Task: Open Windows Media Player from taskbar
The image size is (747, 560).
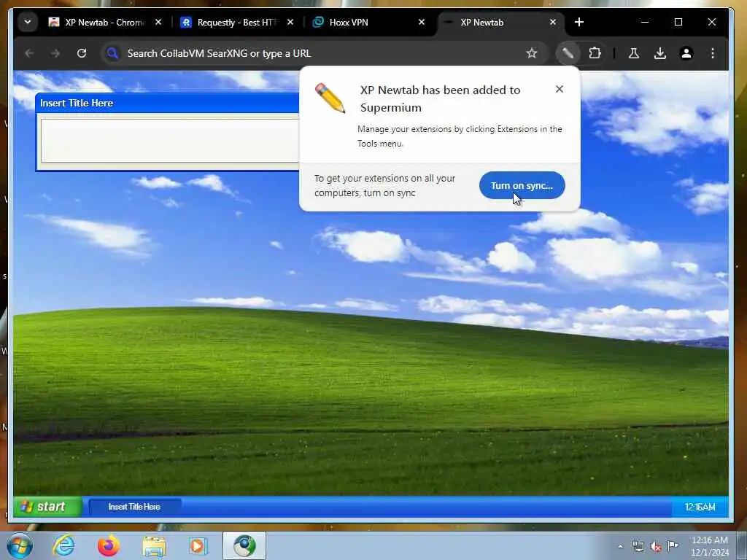Action: [x=198, y=545]
